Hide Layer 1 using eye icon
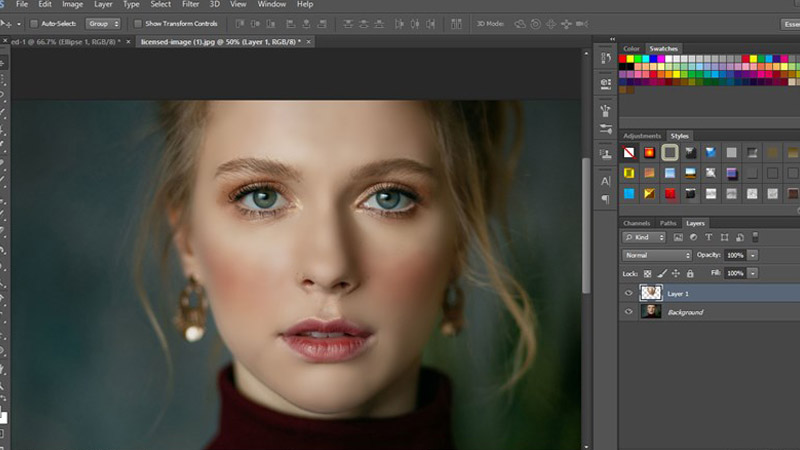The height and width of the screenshot is (450, 800). pos(629,293)
